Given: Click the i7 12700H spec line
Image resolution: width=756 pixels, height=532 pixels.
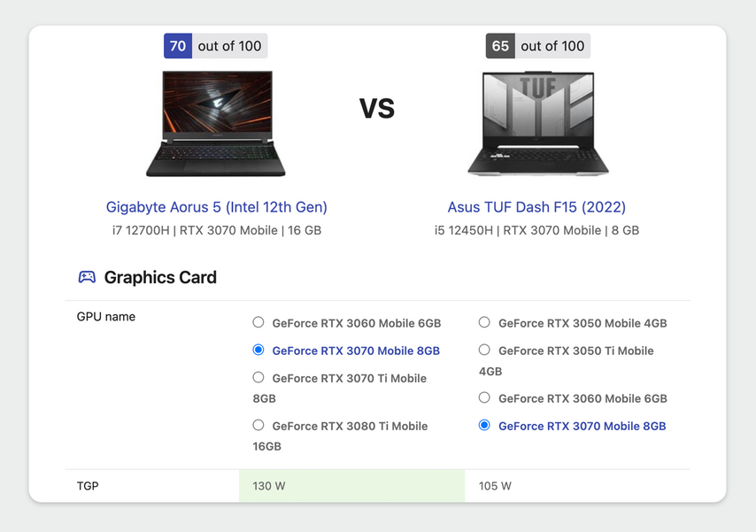Looking at the screenshot, I should [x=217, y=230].
